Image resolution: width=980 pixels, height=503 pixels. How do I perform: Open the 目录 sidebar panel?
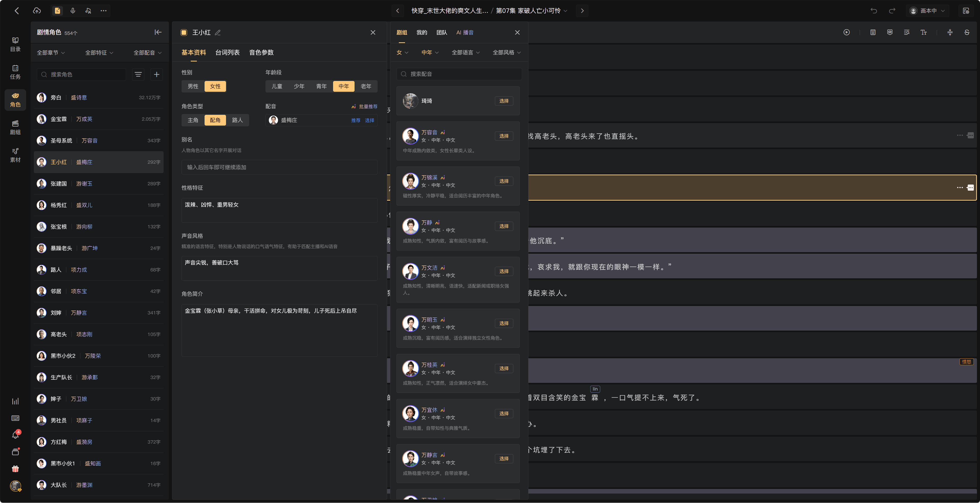point(15,44)
